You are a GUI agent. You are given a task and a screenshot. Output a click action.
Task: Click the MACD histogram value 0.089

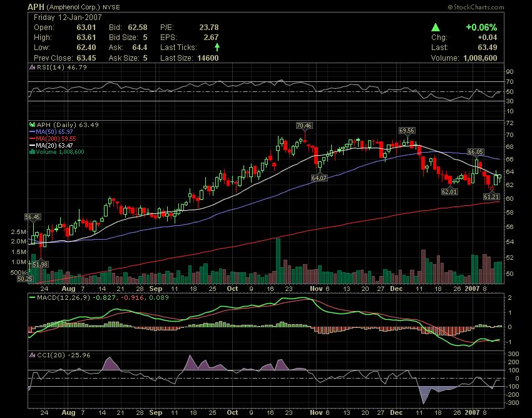pyautogui.click(x=158, y=298)
